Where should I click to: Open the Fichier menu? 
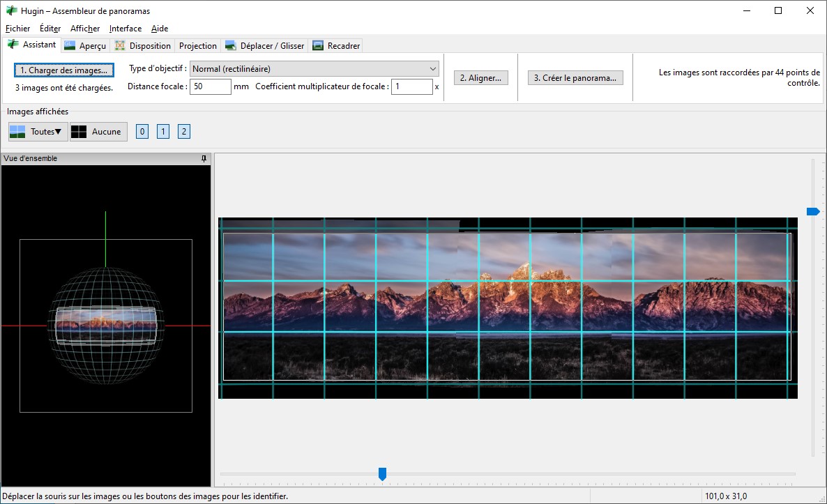17,29
